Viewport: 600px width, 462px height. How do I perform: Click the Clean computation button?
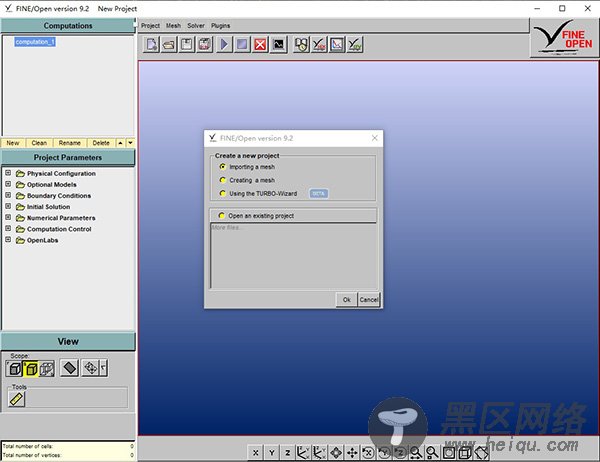coord(39,143)
